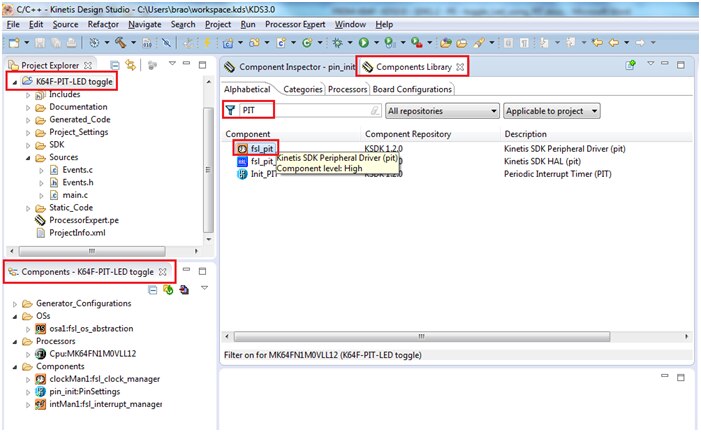Open the Refactor menu
This screenshot has height=432, width=701.
tap(103, 25)
